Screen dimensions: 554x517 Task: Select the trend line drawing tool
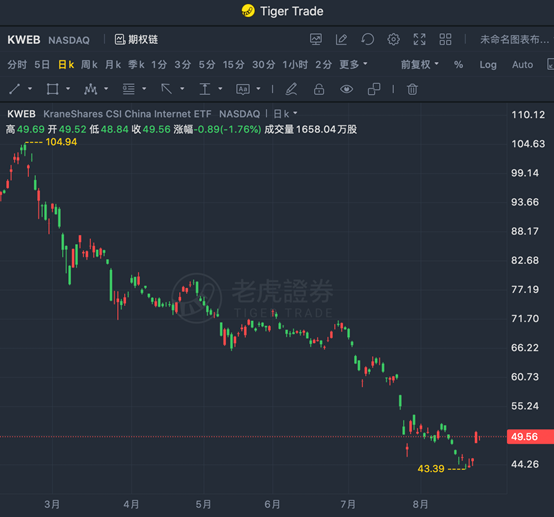[x=14, y=89]
